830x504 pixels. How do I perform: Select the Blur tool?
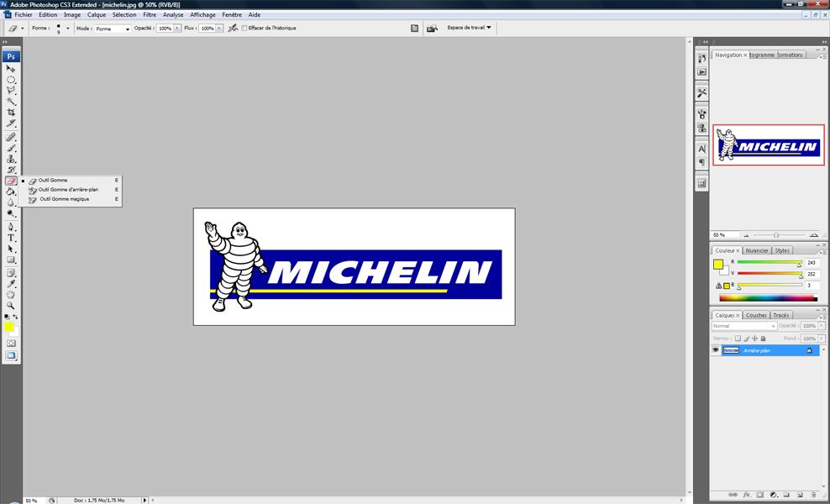[11, 202]
